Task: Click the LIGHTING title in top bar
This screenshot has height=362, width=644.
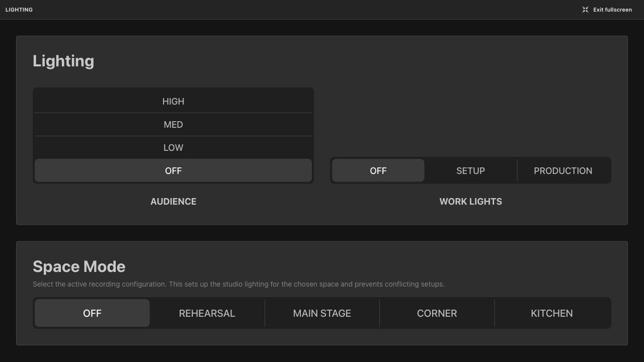Action: click(19, 10)
